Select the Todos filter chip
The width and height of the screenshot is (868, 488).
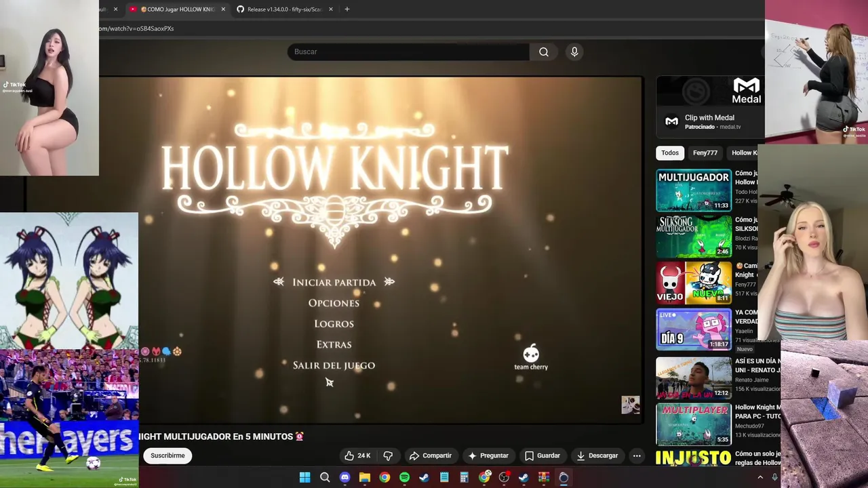(670, 152)
